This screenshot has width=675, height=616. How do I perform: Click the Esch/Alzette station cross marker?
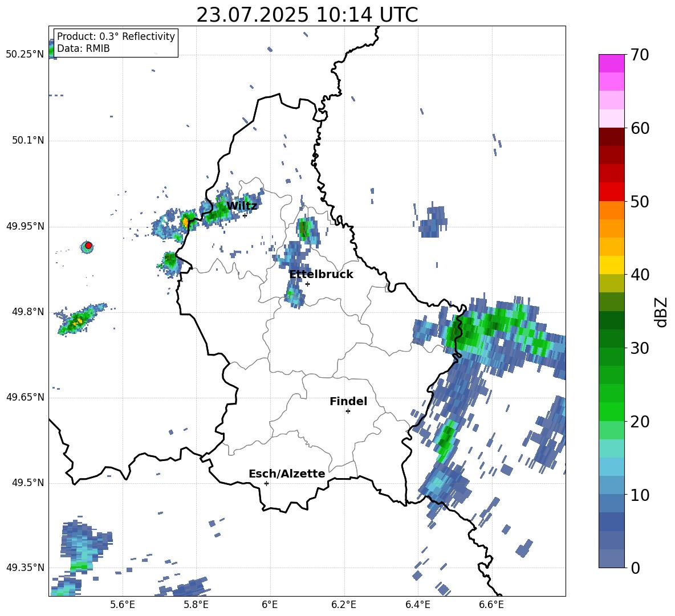266,483
